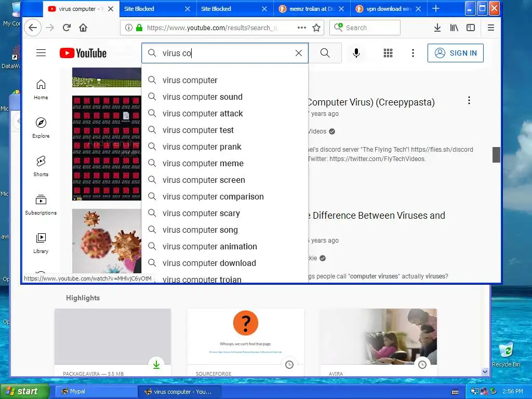Open page actions three-dot menu in address bar
This screenshot has width=532, height=399.
[x=302, y=28]
